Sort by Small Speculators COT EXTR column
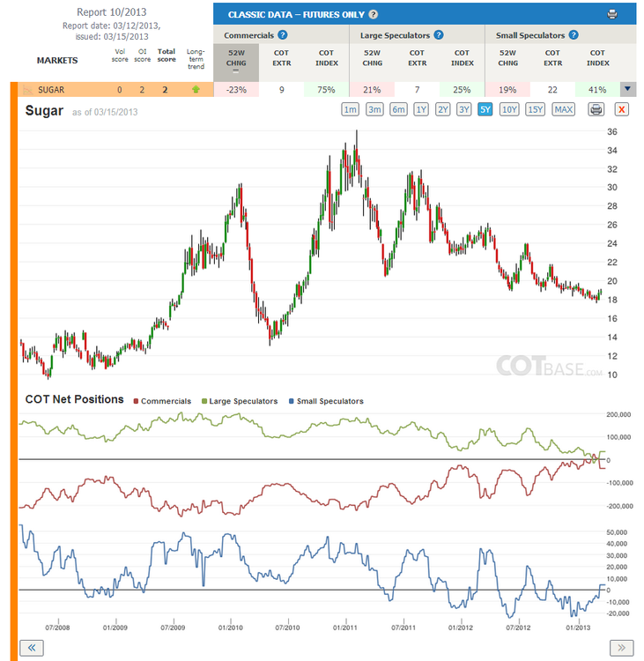The image size is (644, 661). [552, 58]
